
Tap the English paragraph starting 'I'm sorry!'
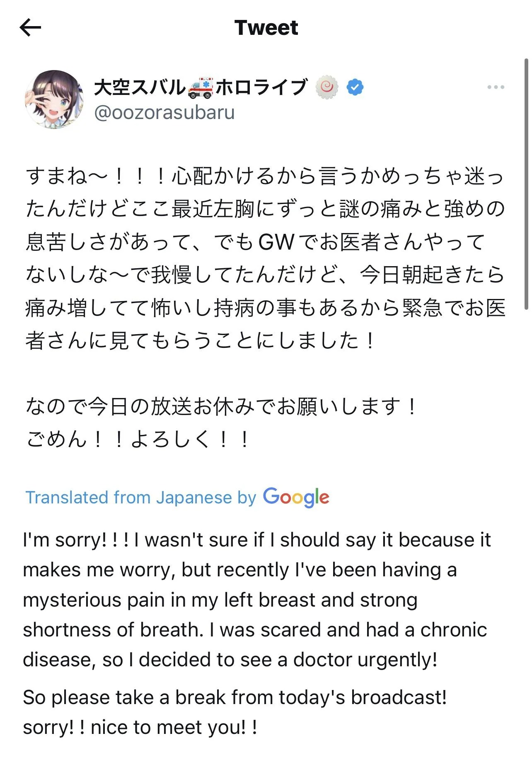click(x=257, y=600)
